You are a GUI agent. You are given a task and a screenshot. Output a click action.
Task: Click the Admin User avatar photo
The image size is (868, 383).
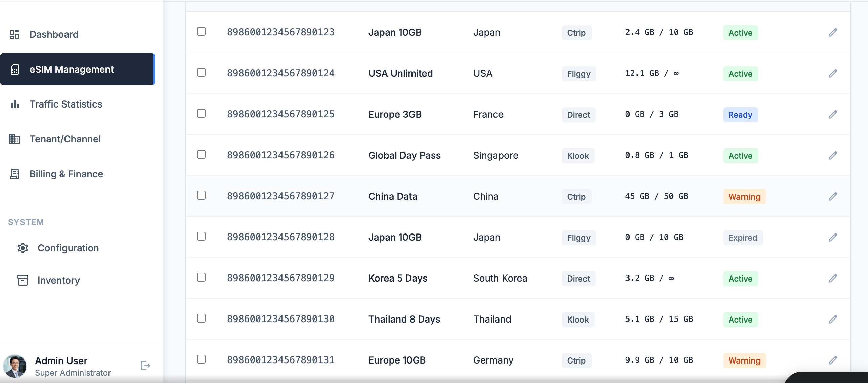(15, 366)
